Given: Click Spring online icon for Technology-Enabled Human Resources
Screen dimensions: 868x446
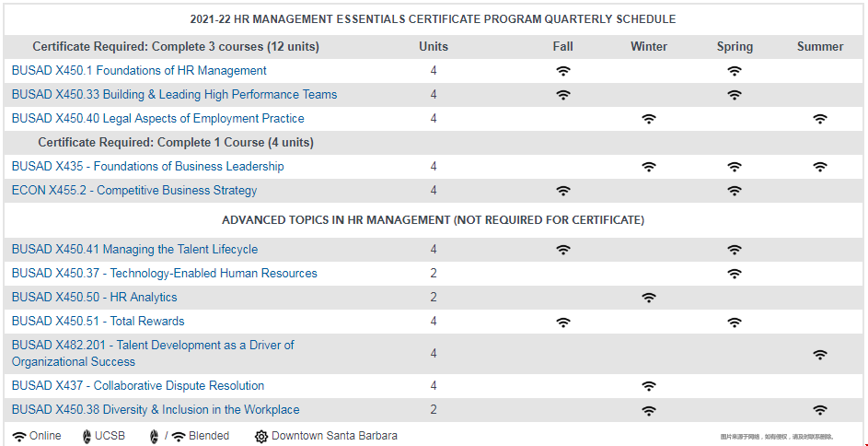Looking at the screenshot, I should point(734,274).
